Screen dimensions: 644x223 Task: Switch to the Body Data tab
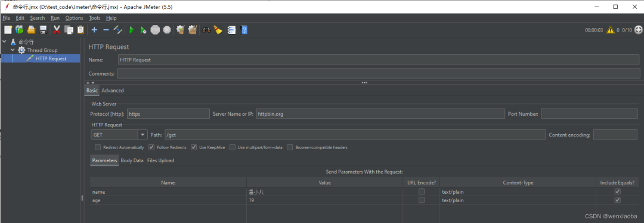(x=132, y=160)
